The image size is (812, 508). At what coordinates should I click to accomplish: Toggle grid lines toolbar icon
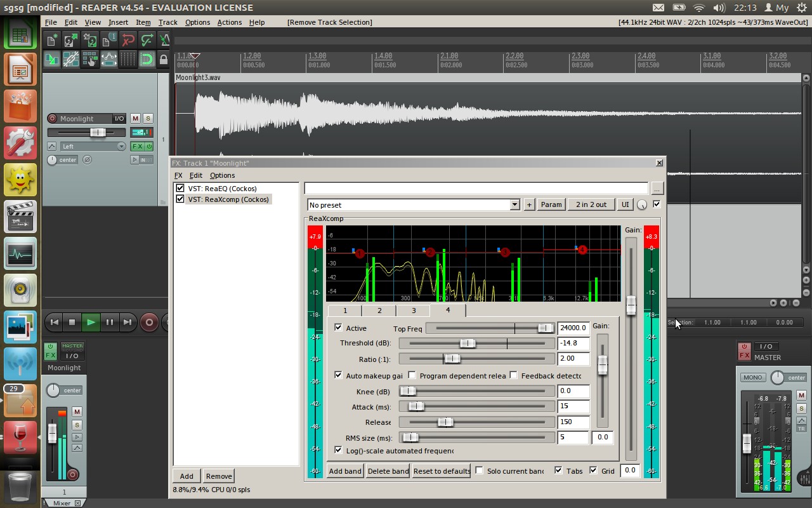(x=128, y=60)
